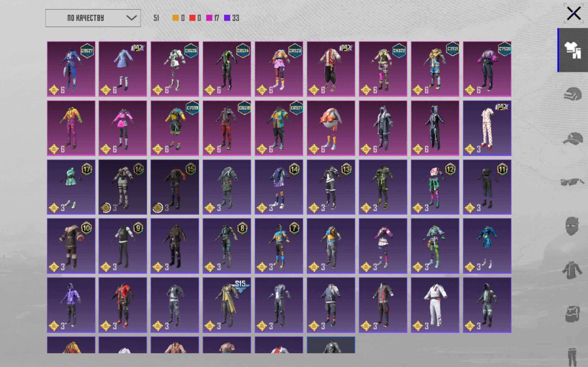Open the jacket category icon

coord(572,270)
